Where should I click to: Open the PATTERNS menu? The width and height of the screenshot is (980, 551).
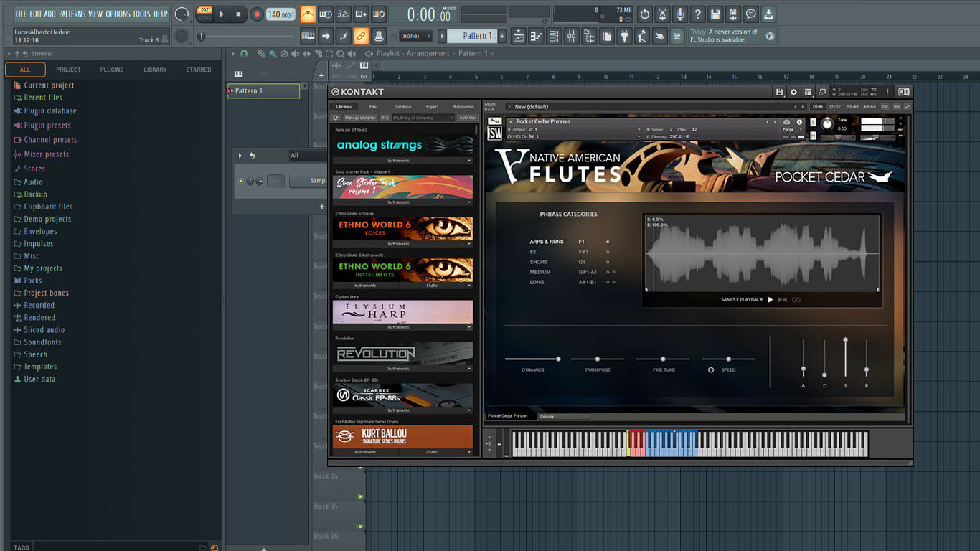coord(72,14)
